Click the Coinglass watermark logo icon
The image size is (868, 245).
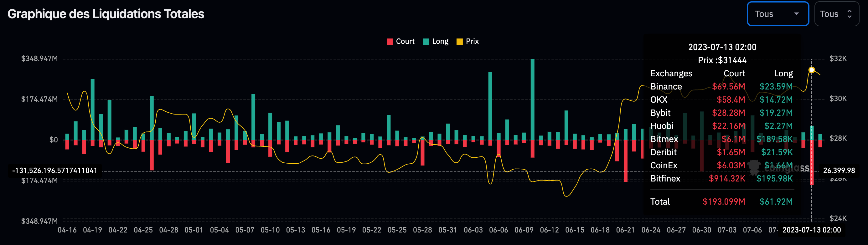(x=754, y=167)
